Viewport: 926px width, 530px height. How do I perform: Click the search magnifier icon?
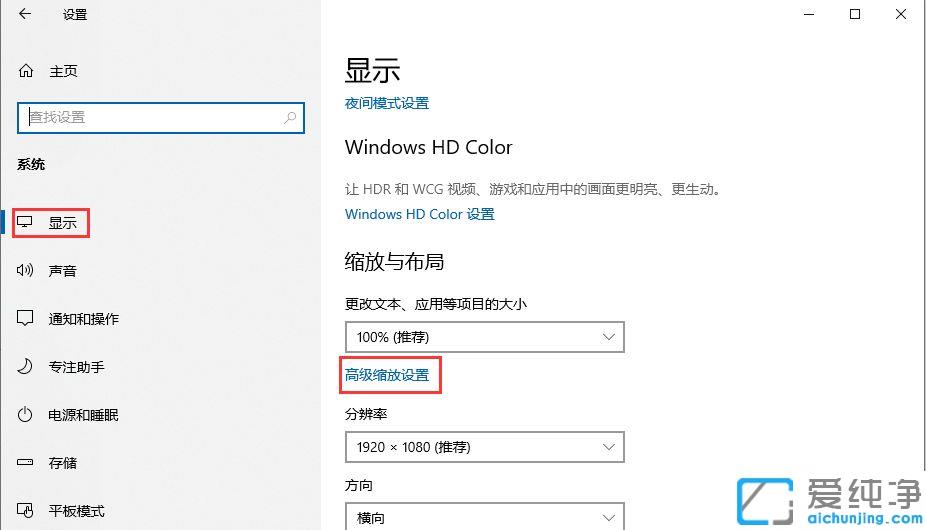click(290, 117)
